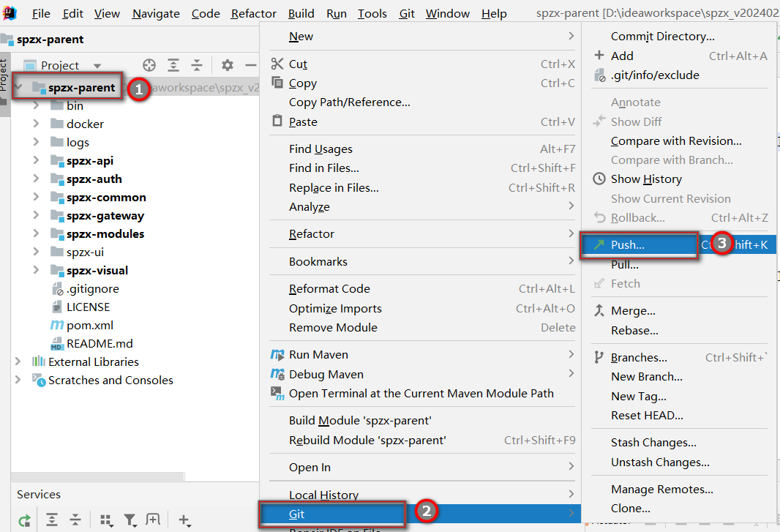
Task: Select the spzx-visual module
Action: [x=97, y=270]
